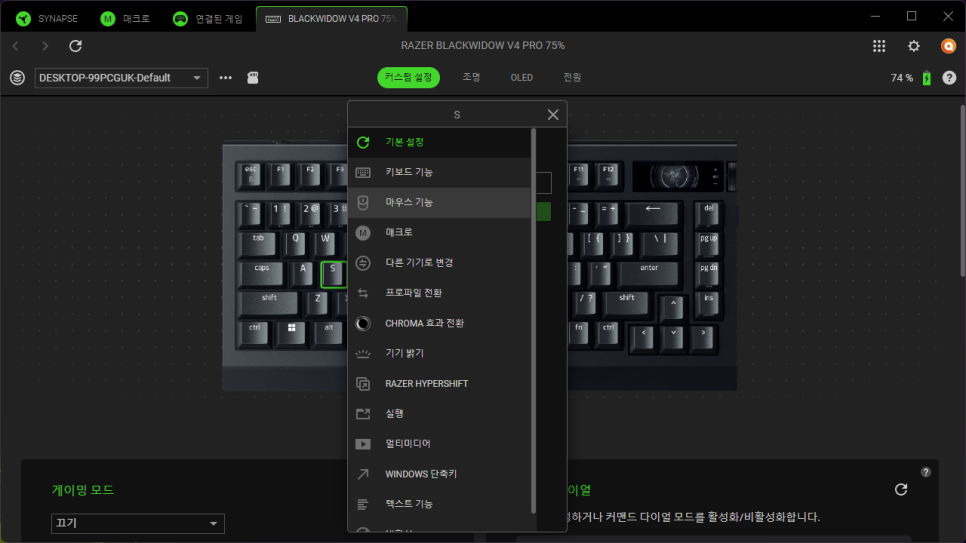966x543 pixels.
Task: Select the enter key on keyboard image
Action: click(x=649, y=274)
